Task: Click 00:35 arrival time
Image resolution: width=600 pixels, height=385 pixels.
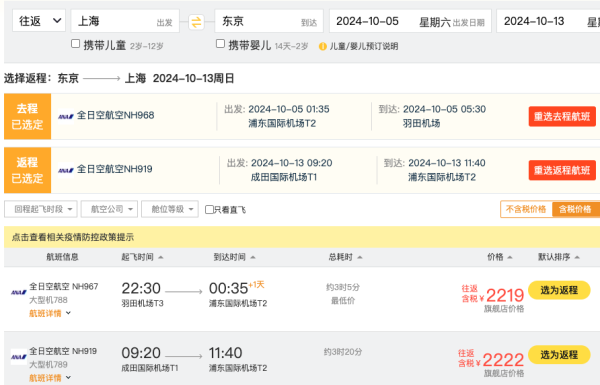Action: [228, 288]
